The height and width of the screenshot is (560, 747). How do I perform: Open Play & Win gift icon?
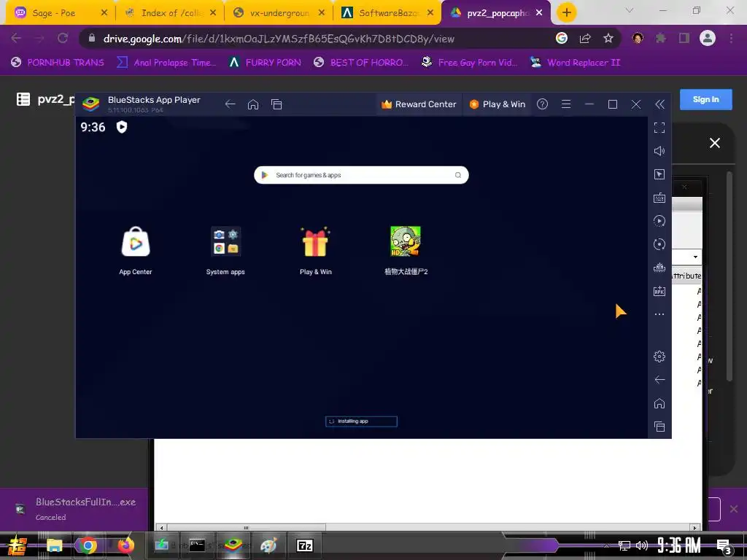(315, 242)
